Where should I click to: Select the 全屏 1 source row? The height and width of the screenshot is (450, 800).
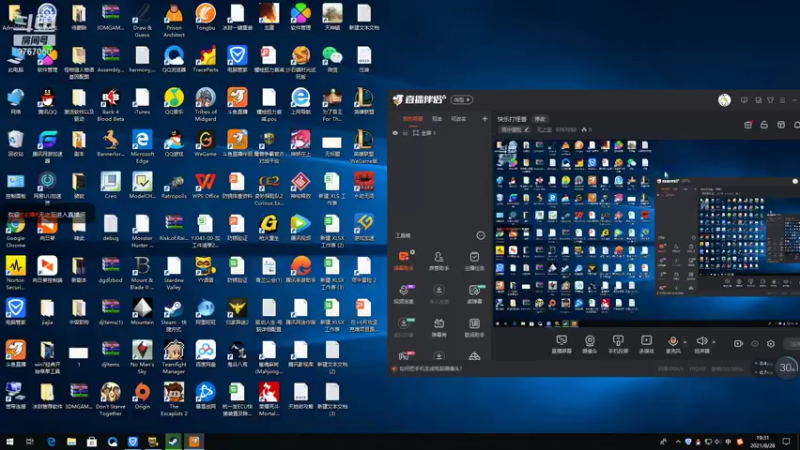coord(439,133)
